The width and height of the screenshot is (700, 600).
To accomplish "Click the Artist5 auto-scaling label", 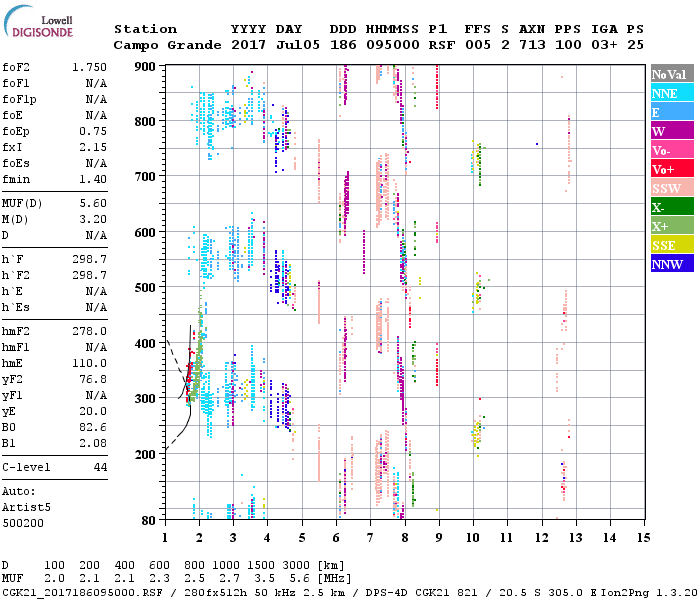I will pyautogui.click(x=27, y=507).
